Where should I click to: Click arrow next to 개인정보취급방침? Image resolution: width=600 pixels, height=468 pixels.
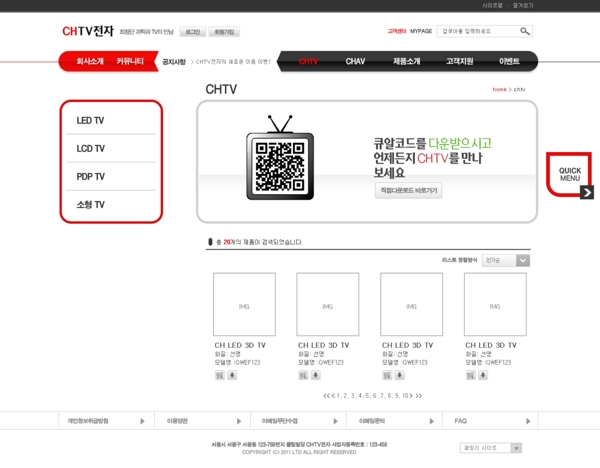click(142, 421)
